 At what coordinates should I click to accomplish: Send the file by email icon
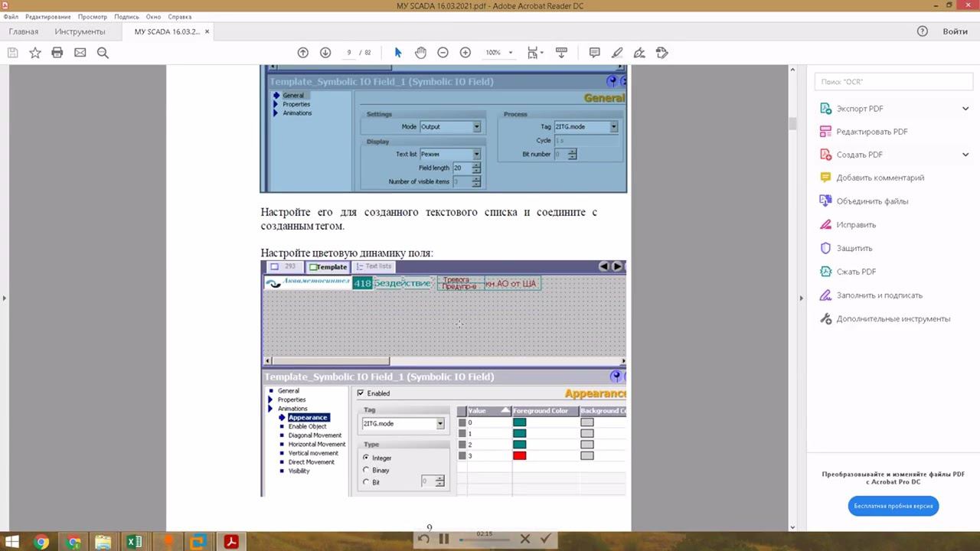80,53
